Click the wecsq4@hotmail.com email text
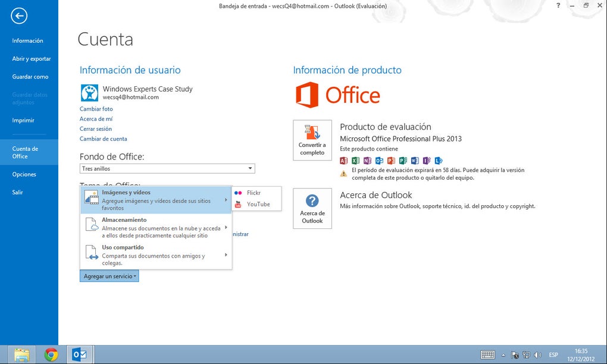Screen dimensions: 607x364 (131, 98)
